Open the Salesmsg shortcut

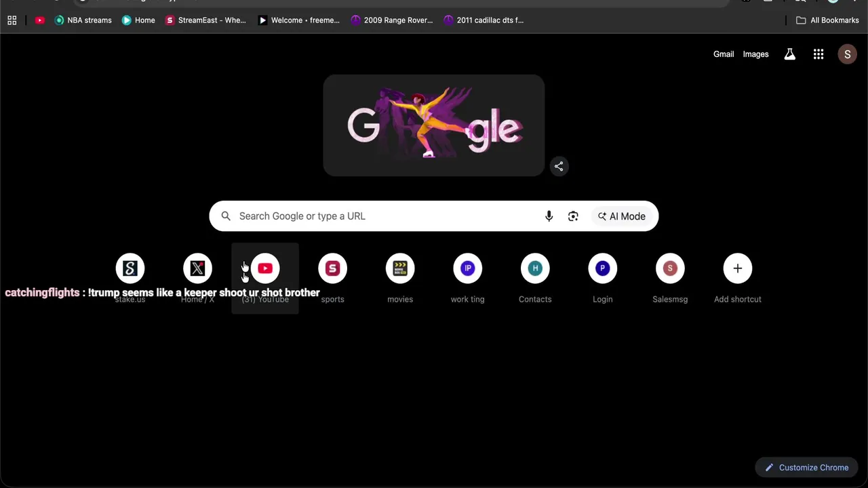(x=670, y=278)
